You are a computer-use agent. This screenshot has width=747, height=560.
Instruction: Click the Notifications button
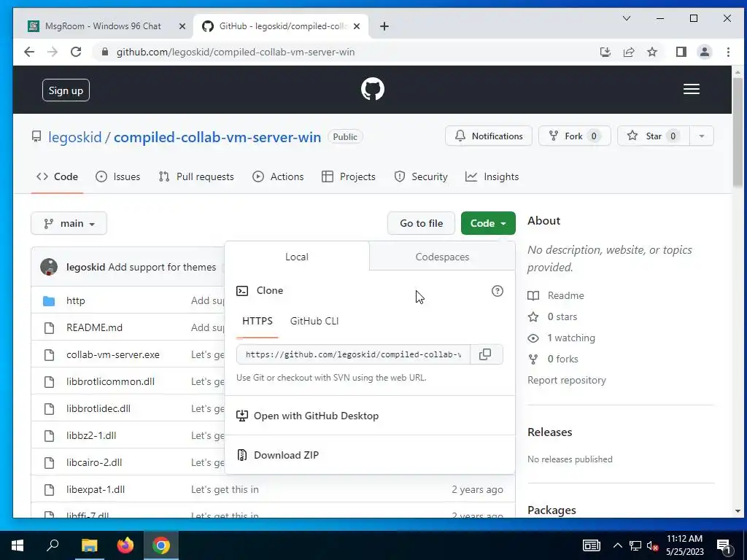[488, 136]
